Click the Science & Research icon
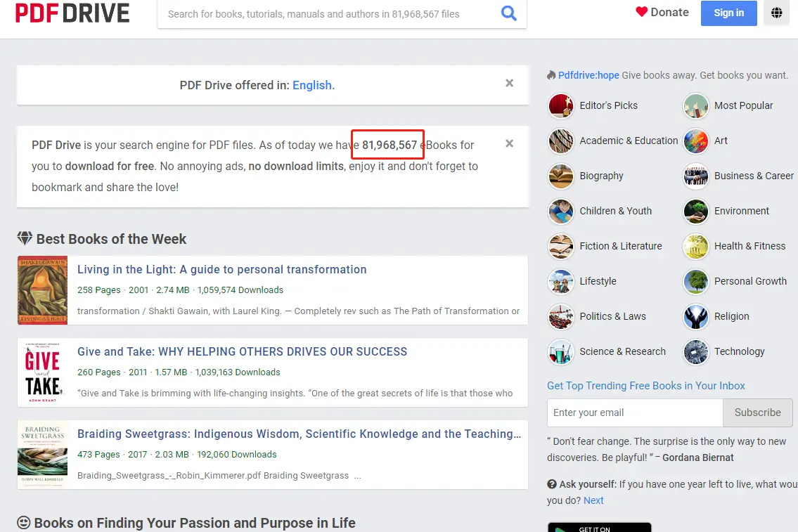The height and width of the screenshot is (532, 798). tap(561, 351)
